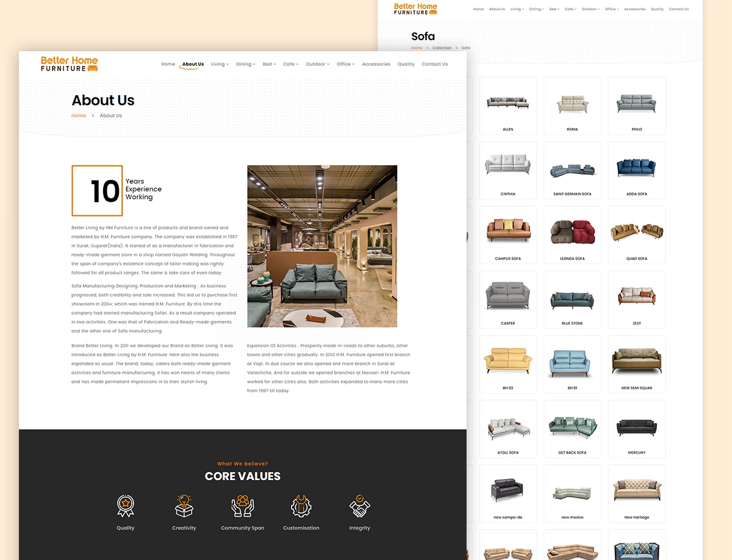This screenshot has width=732, height=560.
Task: Click the Collection breadcrumb on Sofa page
Action: click(442, 48)
